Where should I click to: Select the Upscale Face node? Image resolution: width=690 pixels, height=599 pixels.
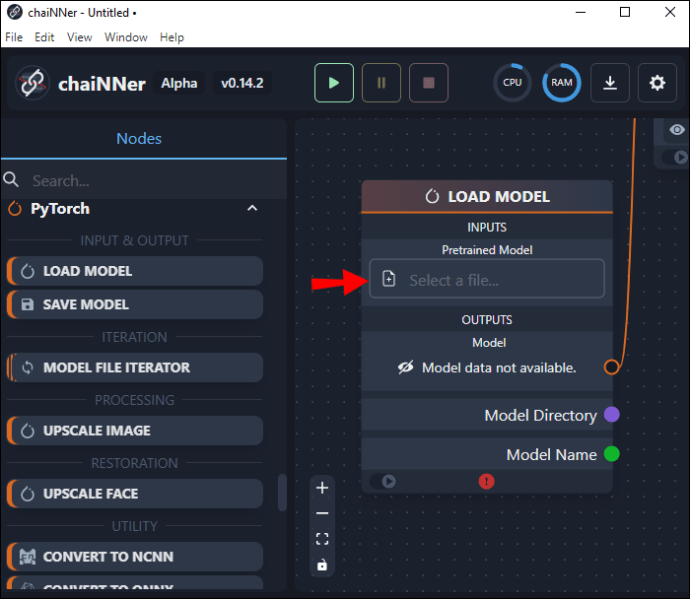(135, 494)
